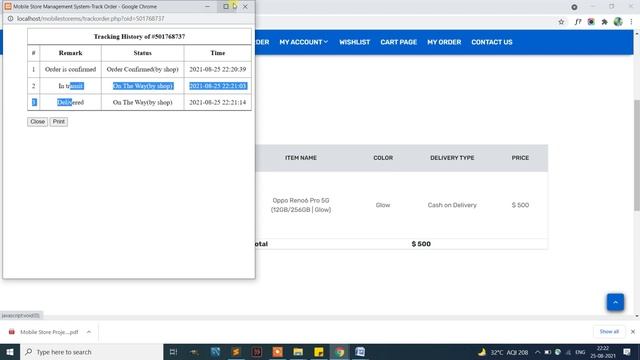Screen dimensions: 640x360
Task: Click Show all downloads
Action: click(x=609, y=331)
